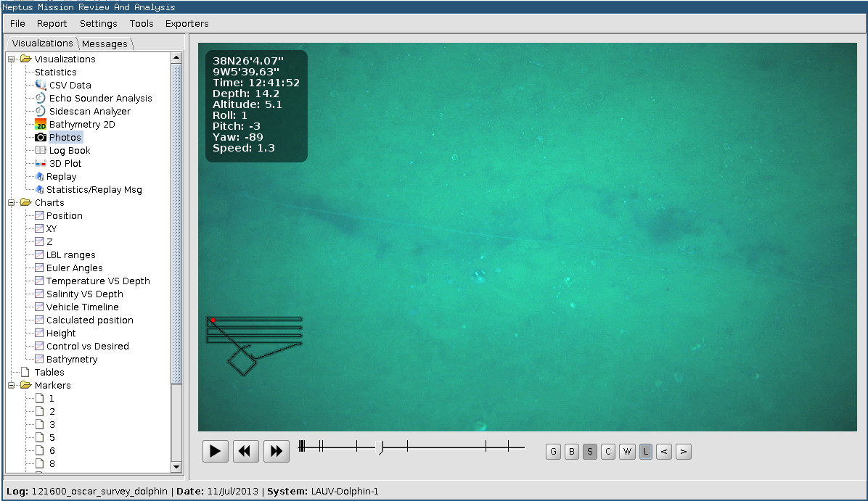The width and height of the screenshot is (868, 501).
Task: Click the Salinity VS Depth chart icon
Action: [x=39, y=294]
